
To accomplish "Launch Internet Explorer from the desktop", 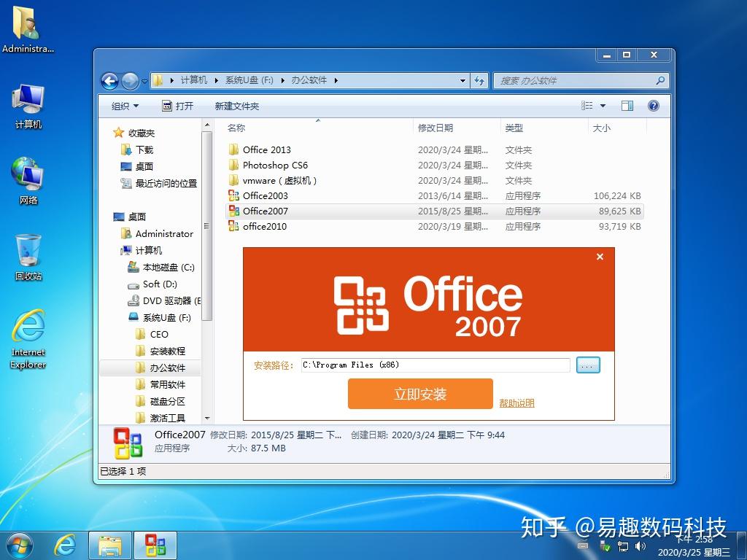I will 28,339.
